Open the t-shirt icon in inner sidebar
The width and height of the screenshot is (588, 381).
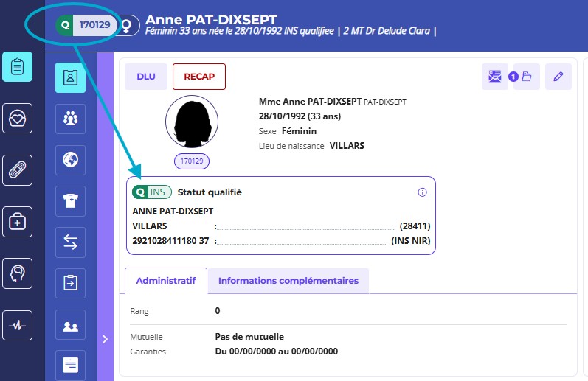71,200
